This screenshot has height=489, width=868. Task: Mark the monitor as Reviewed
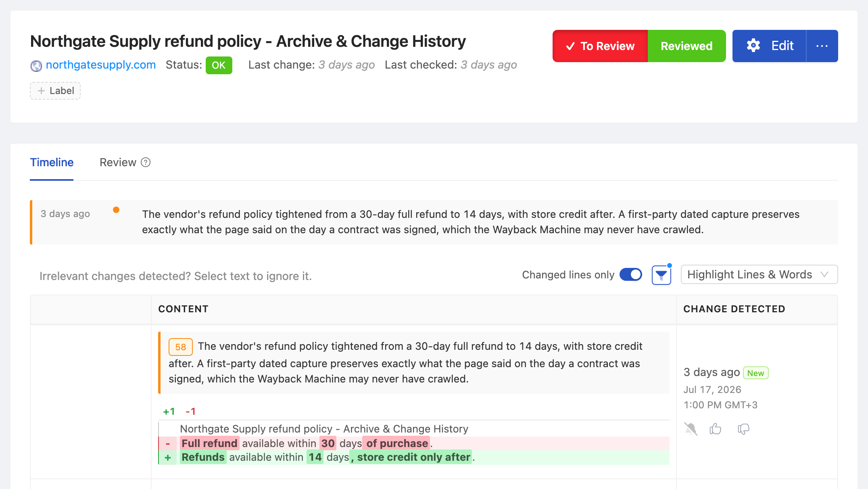(x=686, y=46)
